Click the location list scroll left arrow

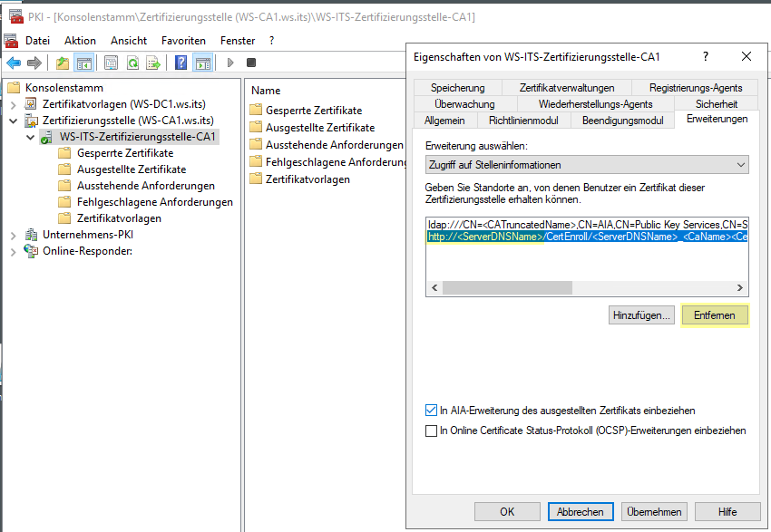tap(434, 288)
